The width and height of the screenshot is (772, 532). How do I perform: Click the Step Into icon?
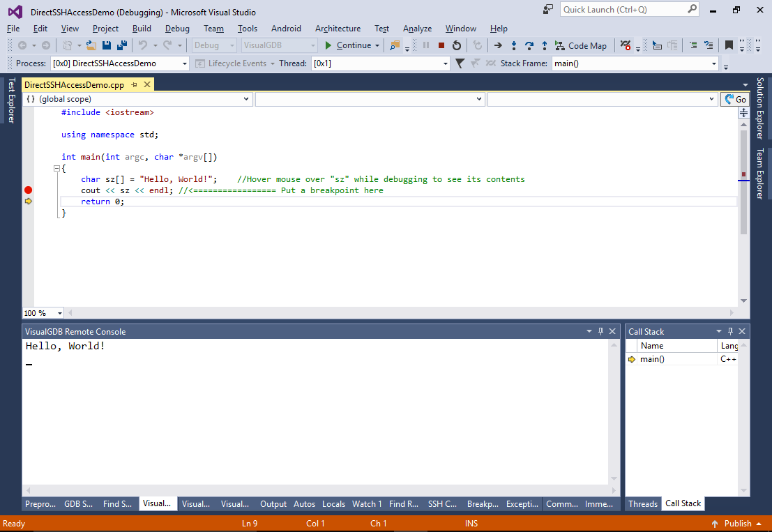tap(513, 45)
